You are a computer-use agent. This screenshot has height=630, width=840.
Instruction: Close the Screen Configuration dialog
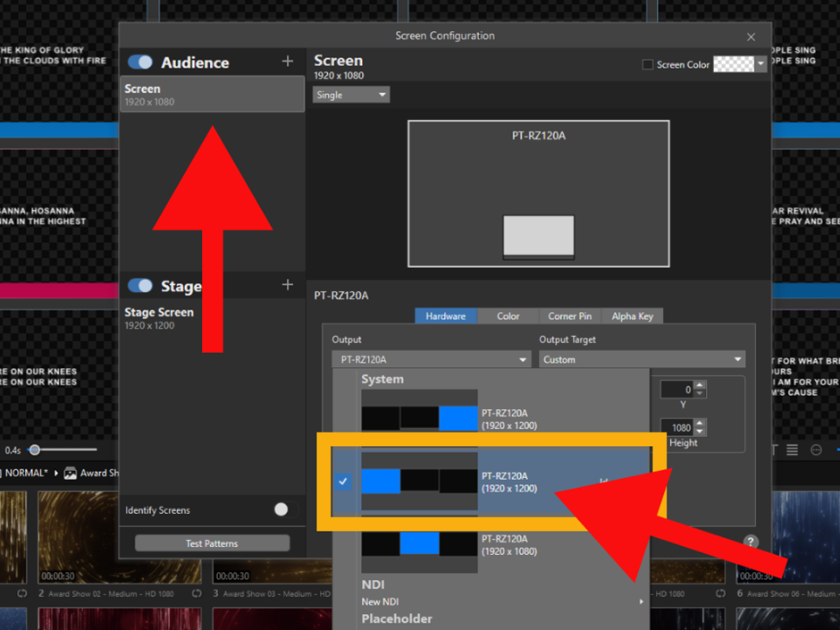751,37
